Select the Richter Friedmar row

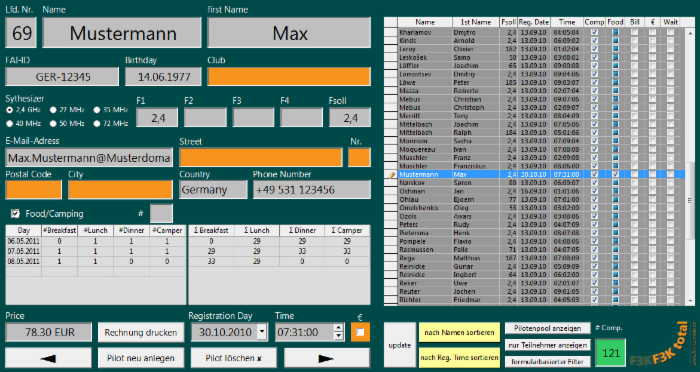point(535,300)
